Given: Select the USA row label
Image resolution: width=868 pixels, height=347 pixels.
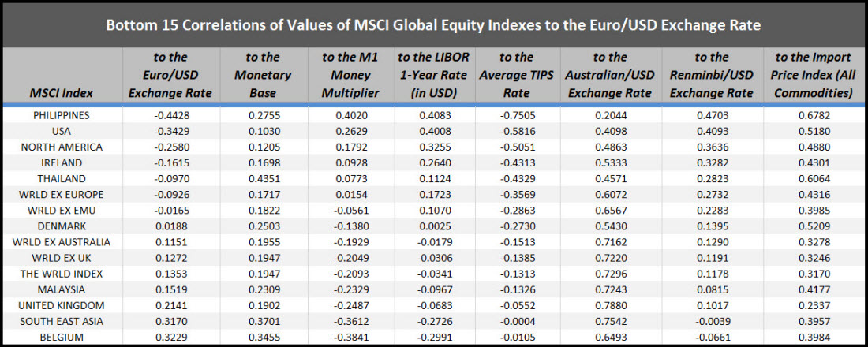Looking at the screenshot, I should coord(62,131).
